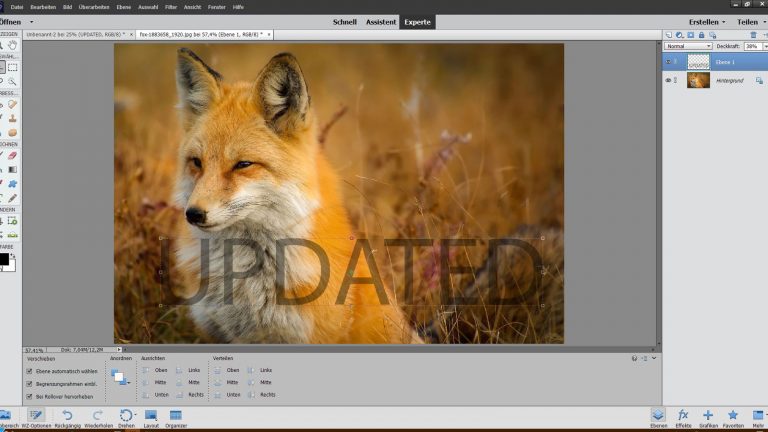Switch to the Unbenannt-2 document tab
768x432 pixels.
[70, 34]
